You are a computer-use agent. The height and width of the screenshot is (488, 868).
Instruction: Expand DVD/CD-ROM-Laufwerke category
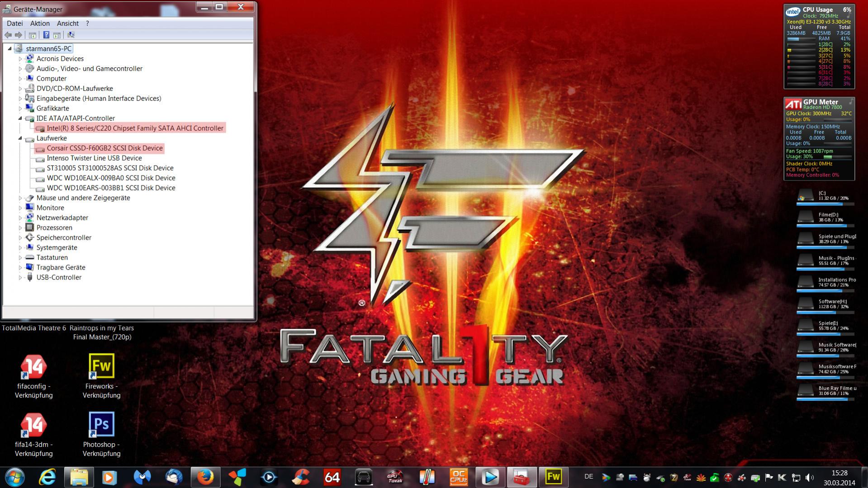click(20, 89)
